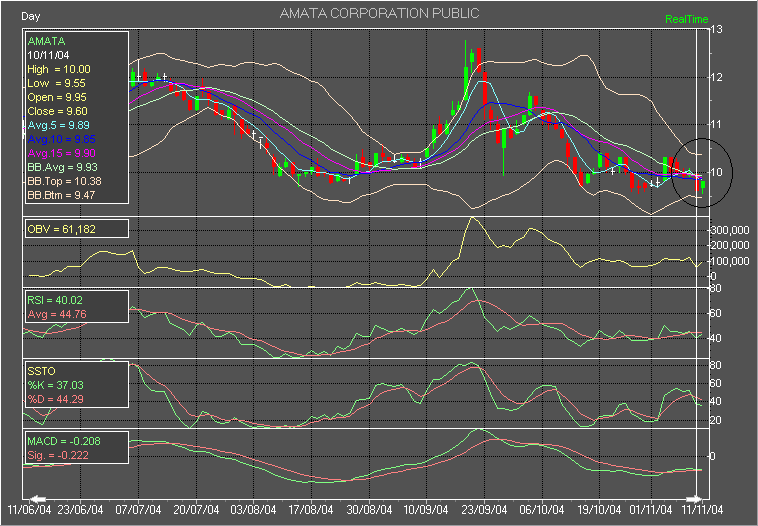
Task: Click the 10 price level on price axis
Action: tap(716, 172)
